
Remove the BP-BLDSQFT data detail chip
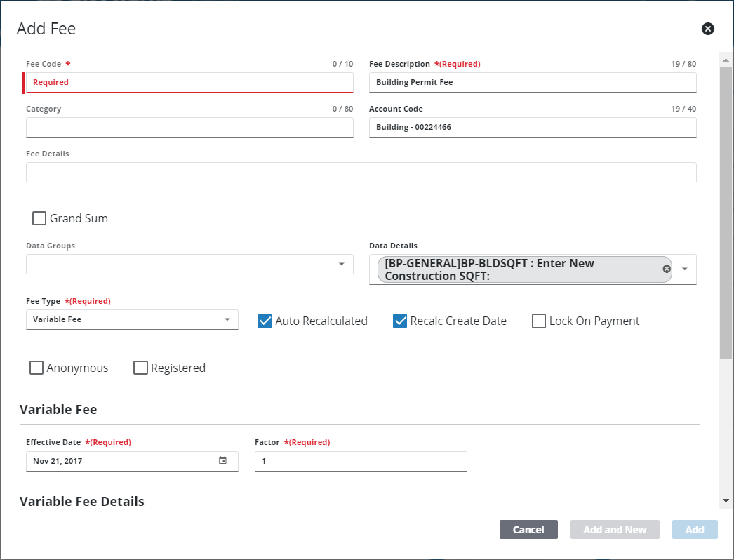click(667, 269)
